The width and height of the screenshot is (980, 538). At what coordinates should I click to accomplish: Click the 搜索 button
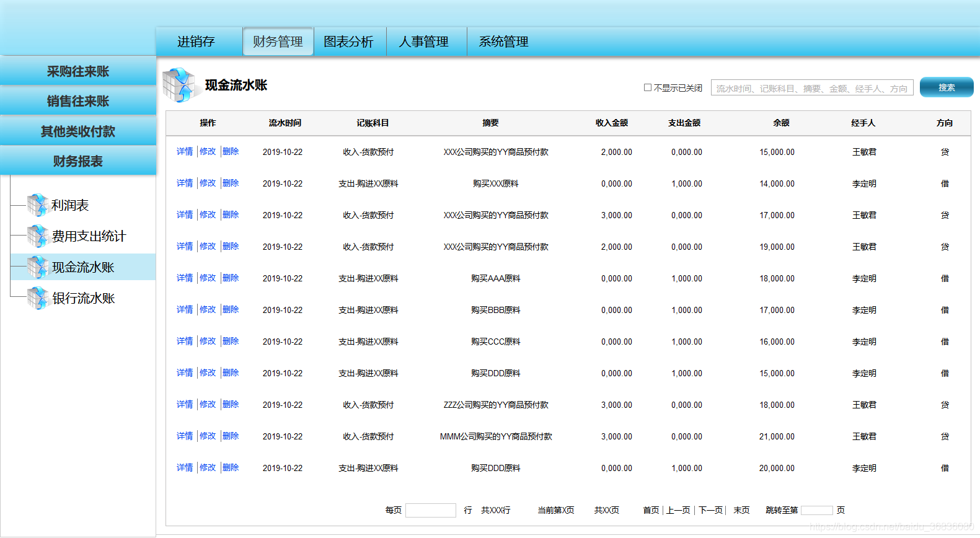(x=947, y=87)
